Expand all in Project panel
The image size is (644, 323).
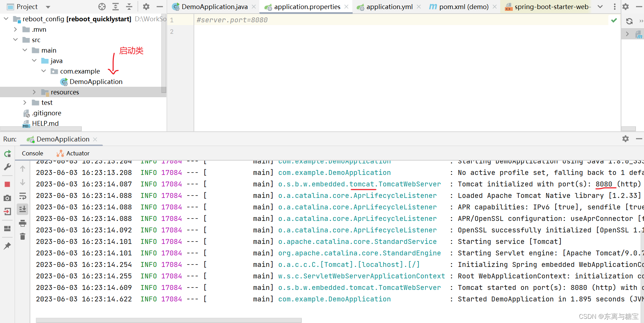click(116, 7)
